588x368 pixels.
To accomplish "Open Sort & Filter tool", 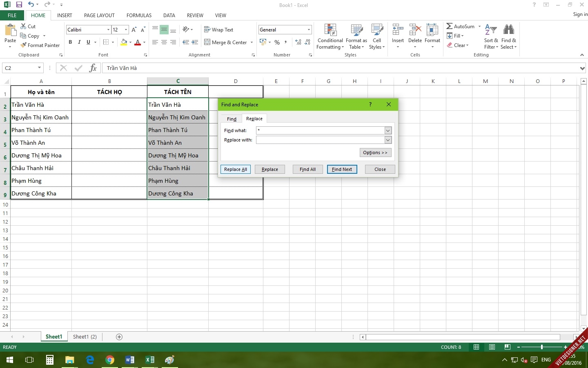I will point(491,30).
